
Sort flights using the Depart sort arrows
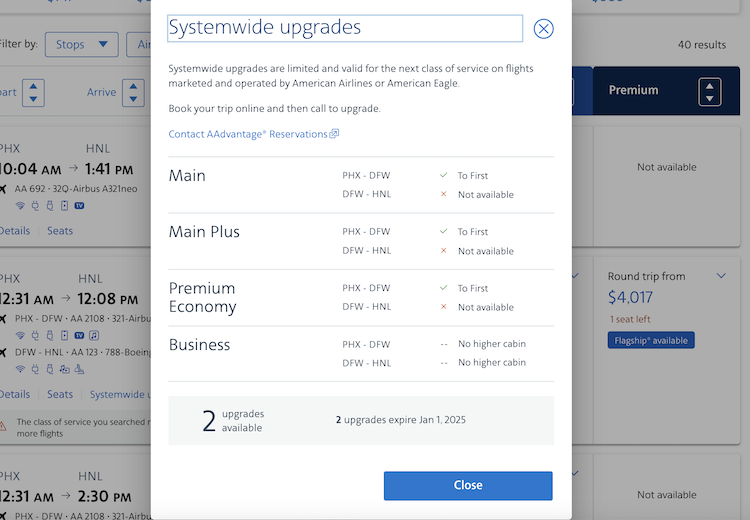(x=33, y=92)
